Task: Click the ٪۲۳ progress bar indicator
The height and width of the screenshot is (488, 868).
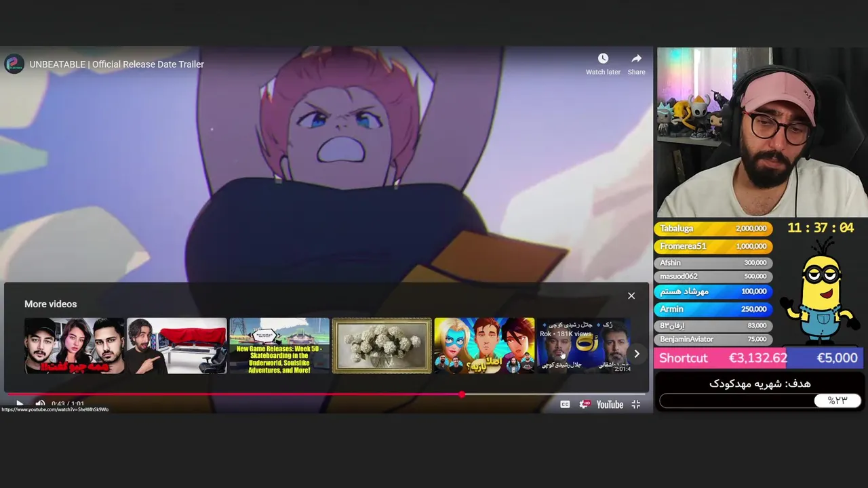Action: 838,401
